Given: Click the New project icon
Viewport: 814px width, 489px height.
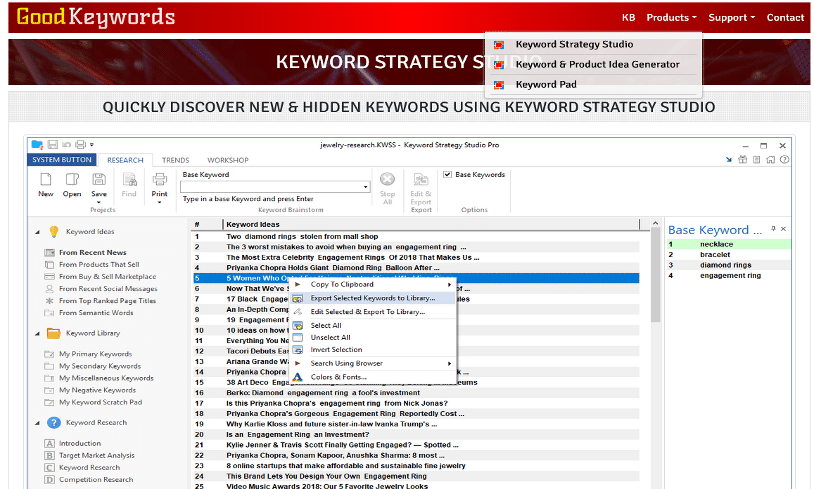Looking at the screenshot, I should click(46, 180).
